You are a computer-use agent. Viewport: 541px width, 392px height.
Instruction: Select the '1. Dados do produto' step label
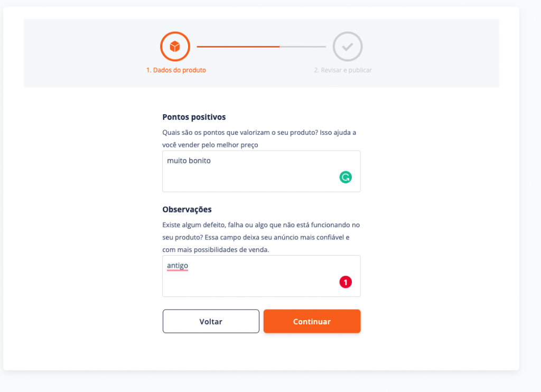pos(176,70)
